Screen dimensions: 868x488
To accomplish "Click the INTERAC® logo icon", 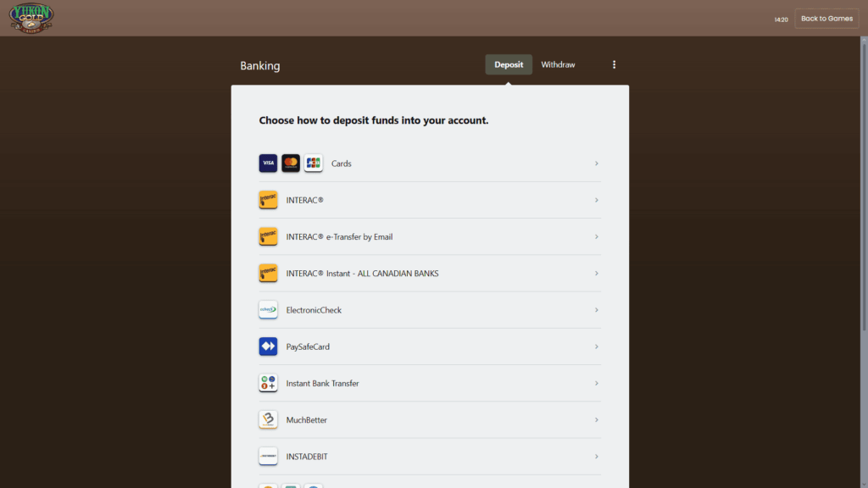I will 268,200.
